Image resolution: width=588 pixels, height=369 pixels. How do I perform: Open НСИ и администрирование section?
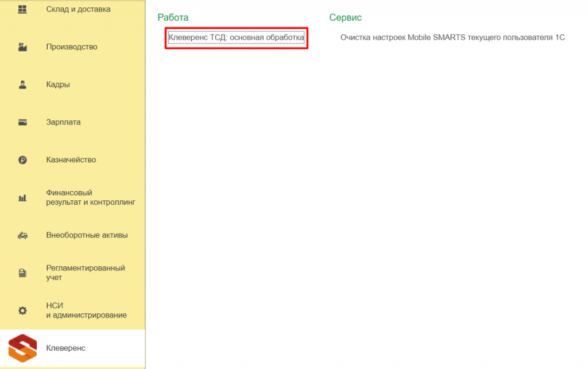coord(86,310)
